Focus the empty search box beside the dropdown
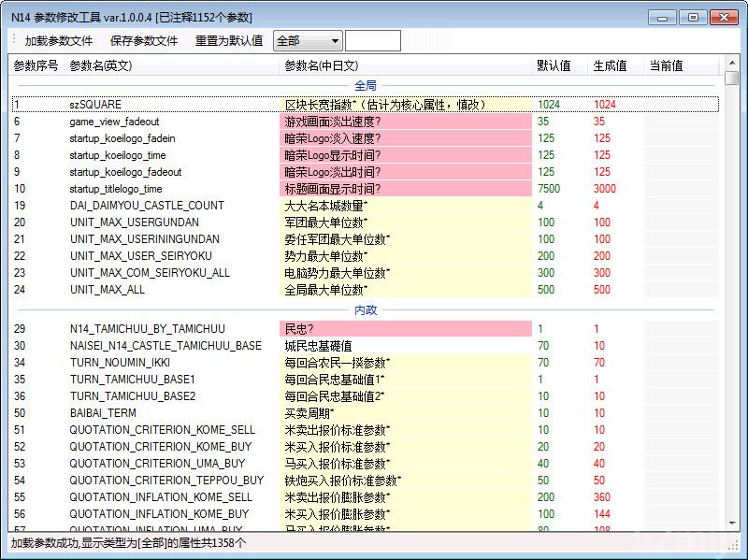This screenshot has height=560, width=748. pos(372,41)
